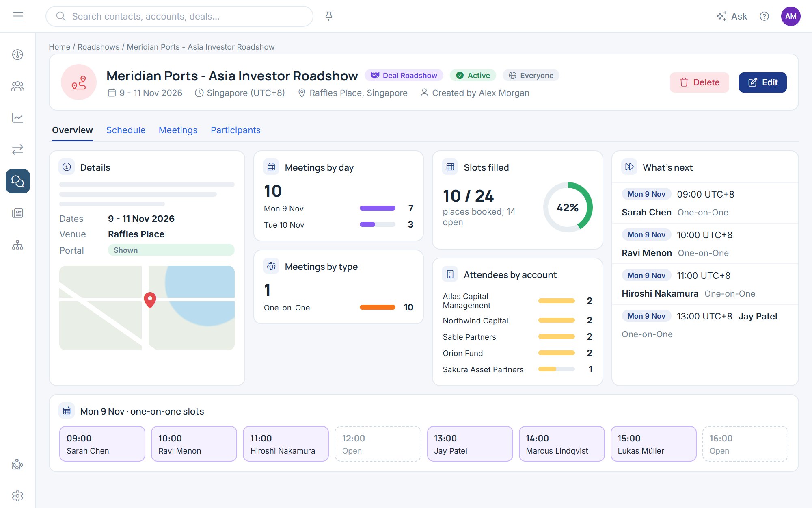Viewport: 812px width, 508px height.
Task: Open the integrations puzzle icon
Action: (x=17, y=464)
